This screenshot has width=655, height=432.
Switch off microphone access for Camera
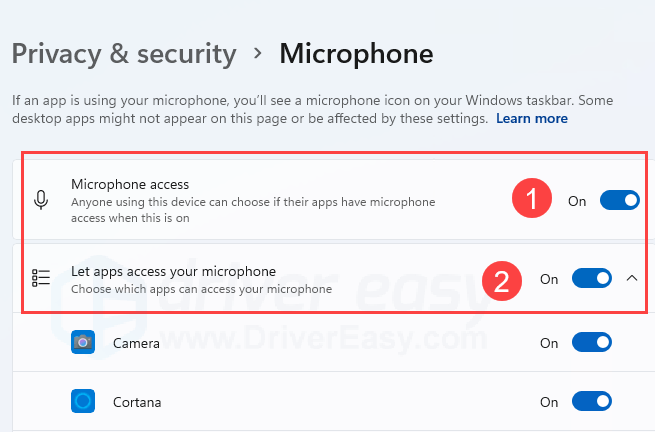pyautogui.click(x=592, y=342)
